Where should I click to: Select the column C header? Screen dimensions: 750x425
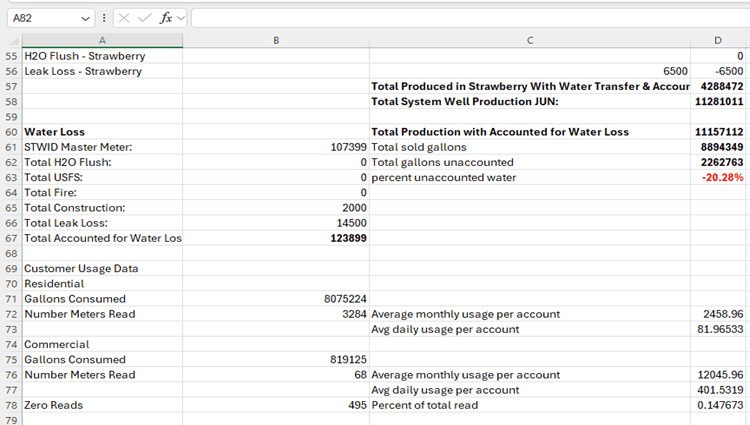[529, 41]
